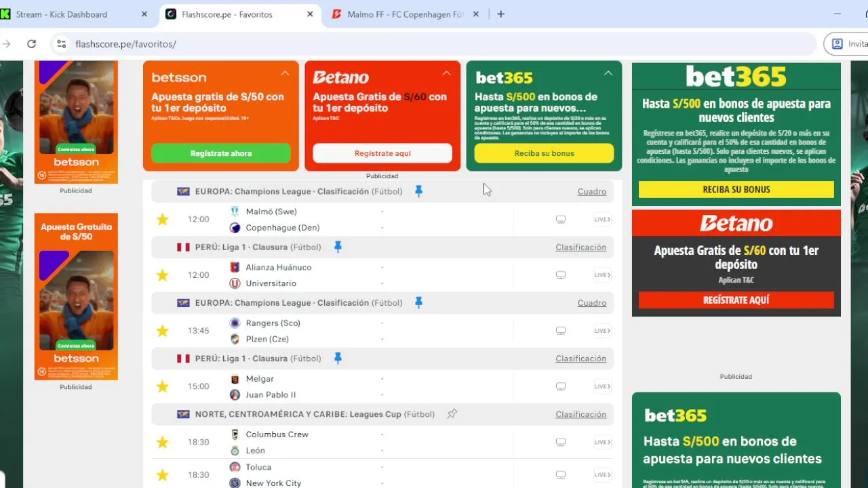Open Cuadro link above Rangers match
The width and height of the screenshot is (868, 488).
[x=592, y=303]
